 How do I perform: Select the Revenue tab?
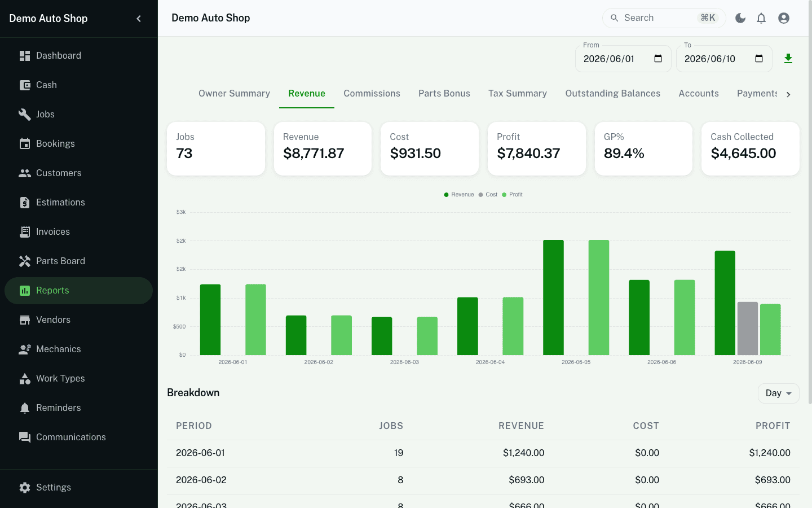coord(307,94)
